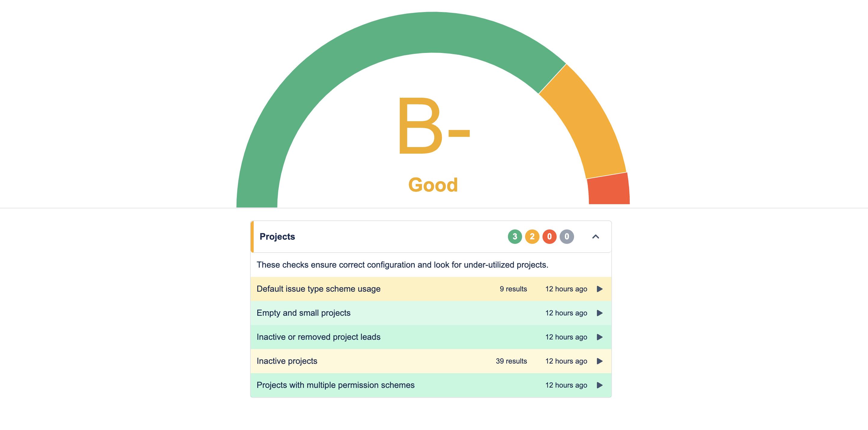Image resolution: width=868 pixels, height=430 pixels.
Task: Expand Default issue type scheme usage arrow
Action: 599,289
